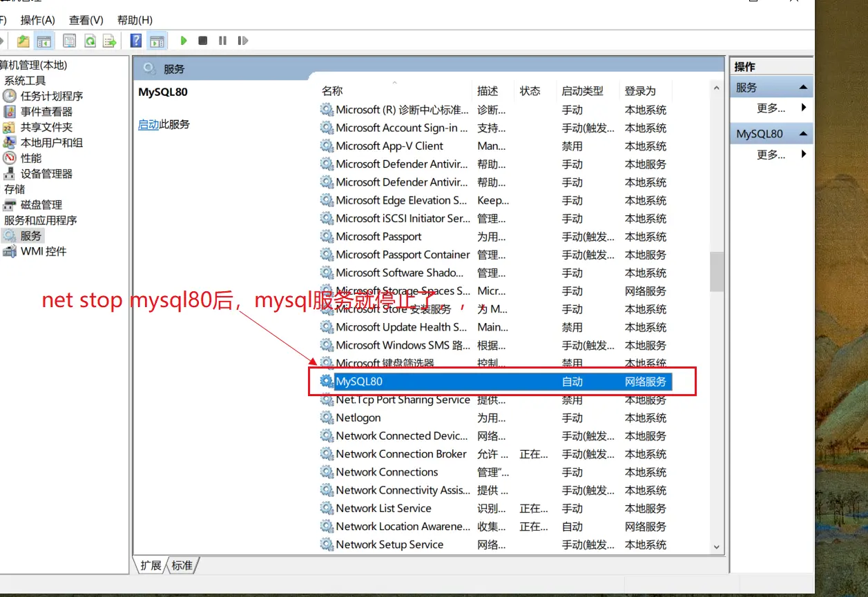The height and width of the screenshot is (597, 868).
Task: Click the green Start Service play button
Action: (x=184, y=41)
